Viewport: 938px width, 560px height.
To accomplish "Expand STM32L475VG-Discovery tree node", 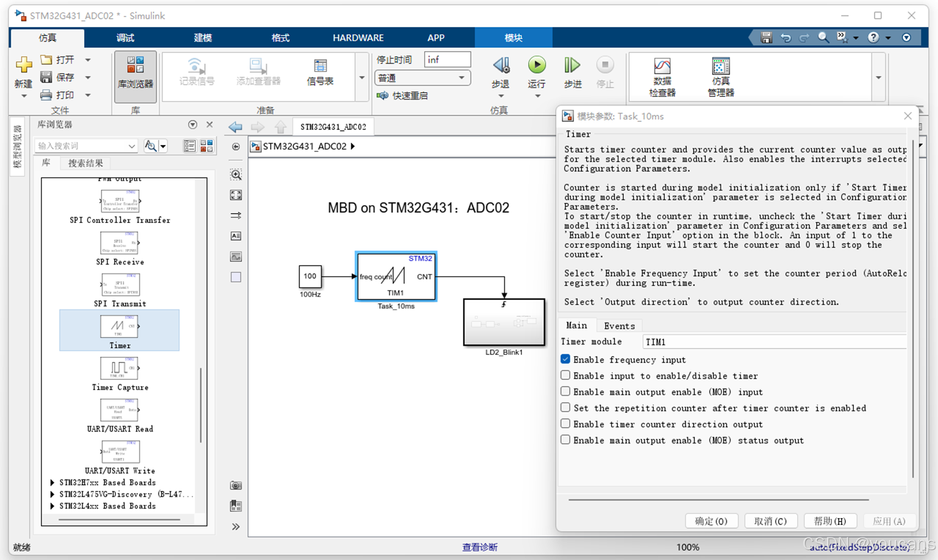I will point(52,494).
